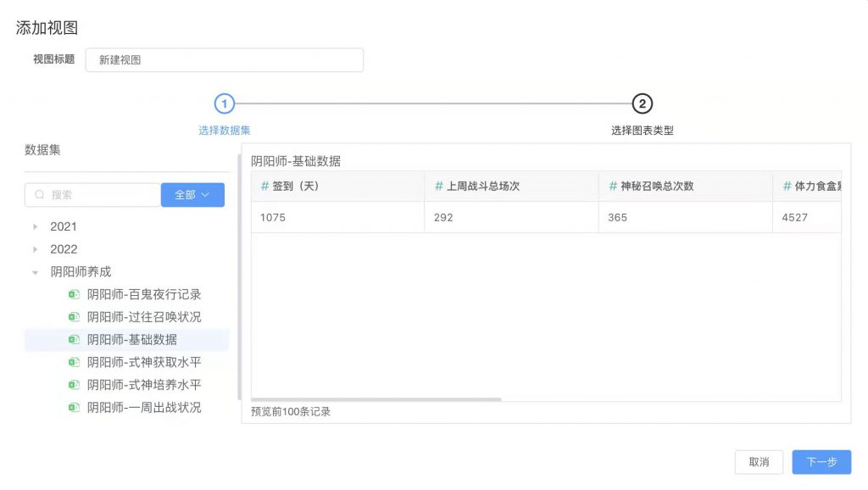
Task: Click the dataset list vertical scrollbar
Action: (239, 277)
